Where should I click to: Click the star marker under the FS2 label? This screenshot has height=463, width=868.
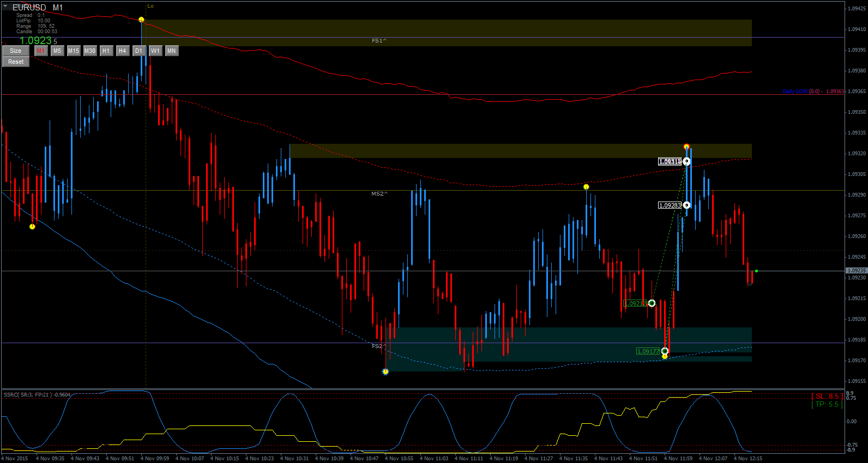385,371
